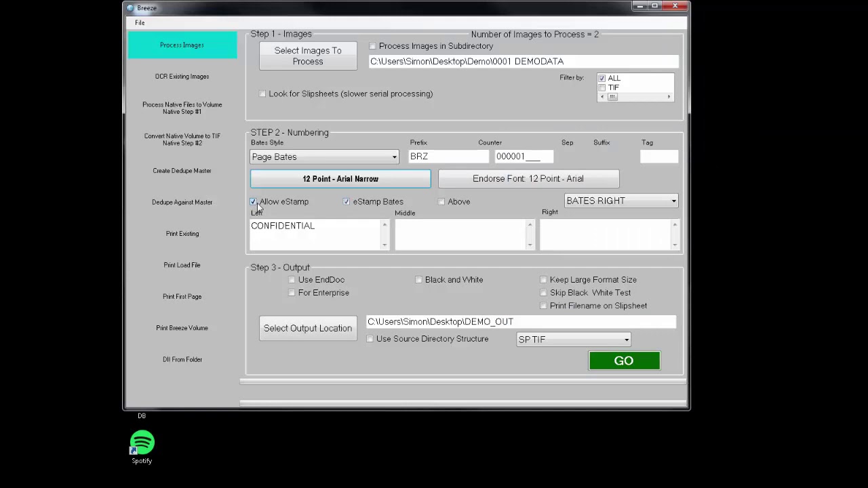Enable Process Images in Subdirectory
Viewport: 868px width, 488px height.
(x=372, y=46)
